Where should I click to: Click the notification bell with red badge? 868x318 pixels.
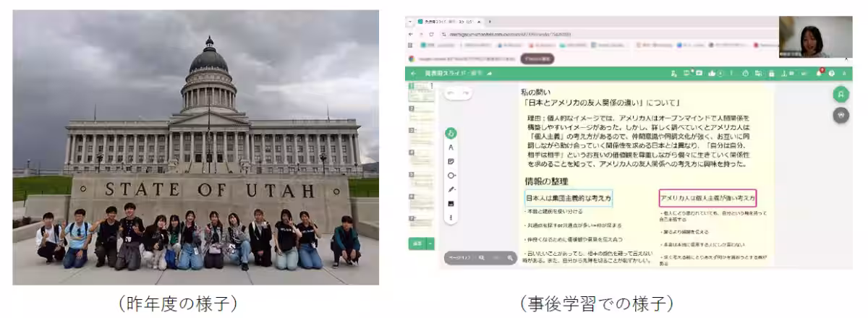[820, 73]
